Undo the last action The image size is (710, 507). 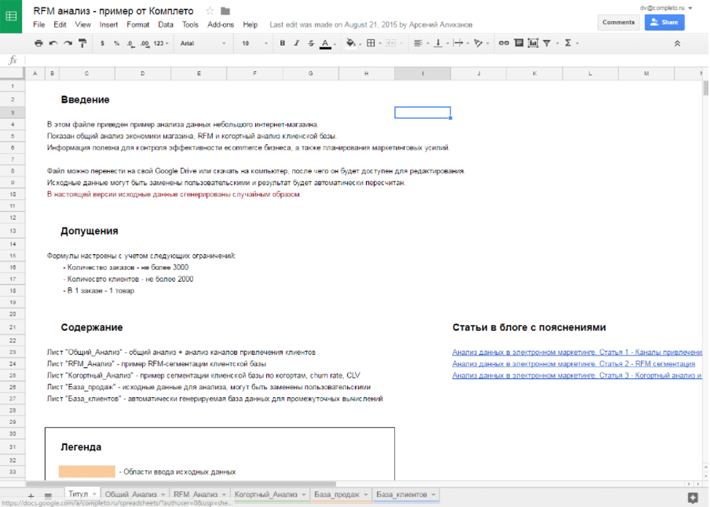coord(53,43)
